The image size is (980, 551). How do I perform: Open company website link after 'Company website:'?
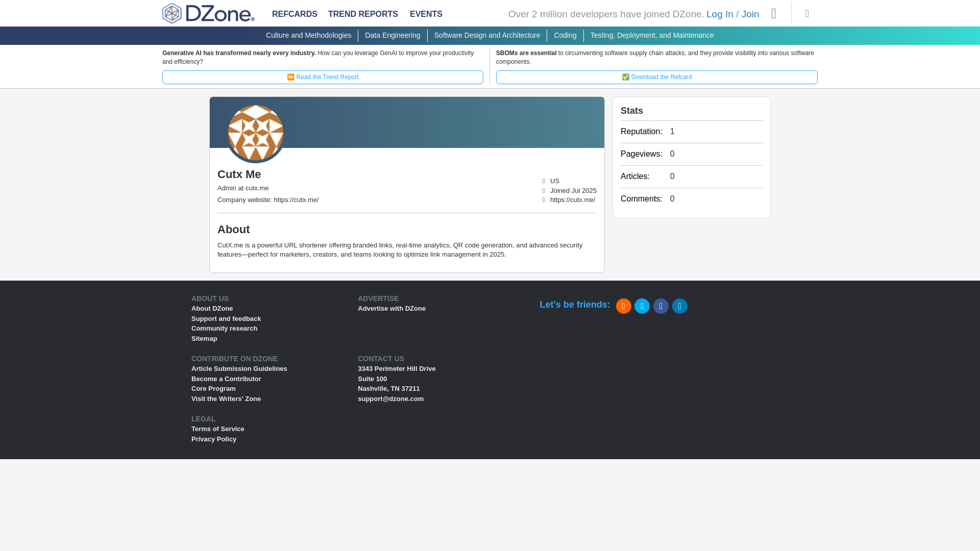tap(296, 200)
